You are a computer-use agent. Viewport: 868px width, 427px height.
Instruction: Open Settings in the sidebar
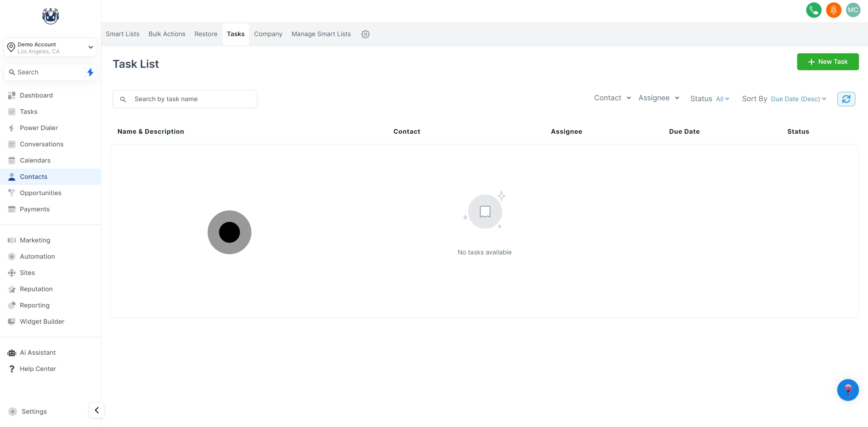pos(34,412)
